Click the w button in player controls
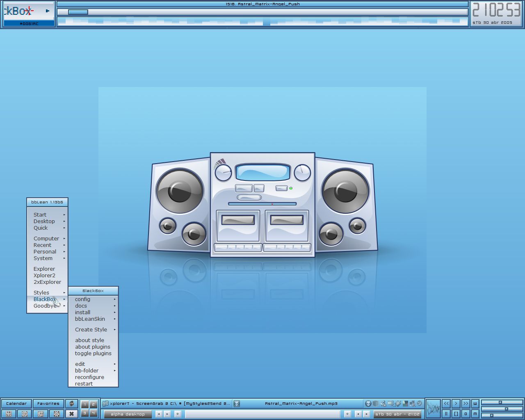 coord(475,404)
